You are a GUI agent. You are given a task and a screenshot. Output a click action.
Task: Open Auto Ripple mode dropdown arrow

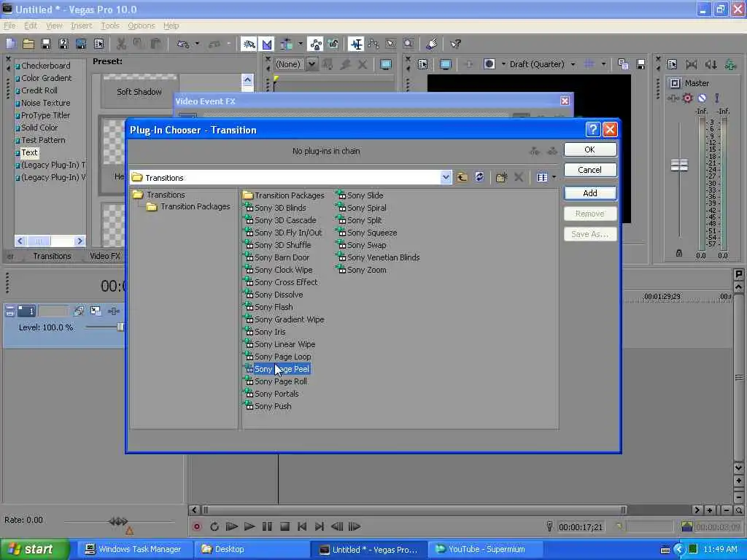[300, 44]
